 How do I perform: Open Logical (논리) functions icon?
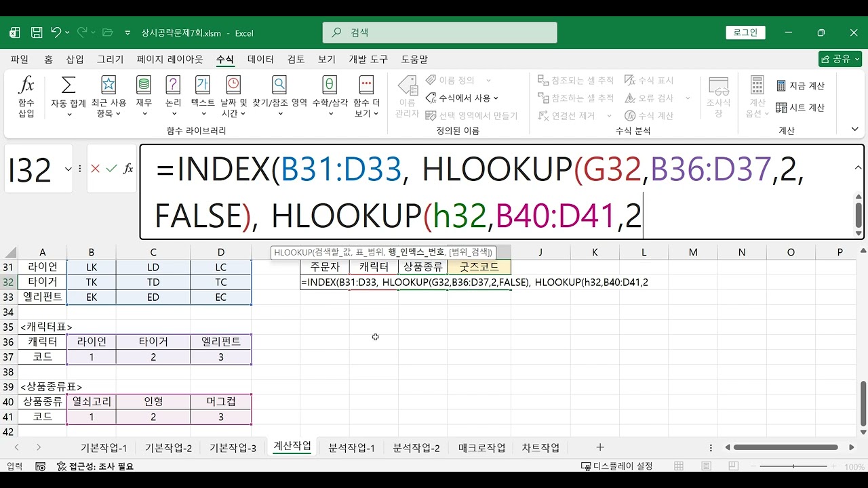point(173,96)
